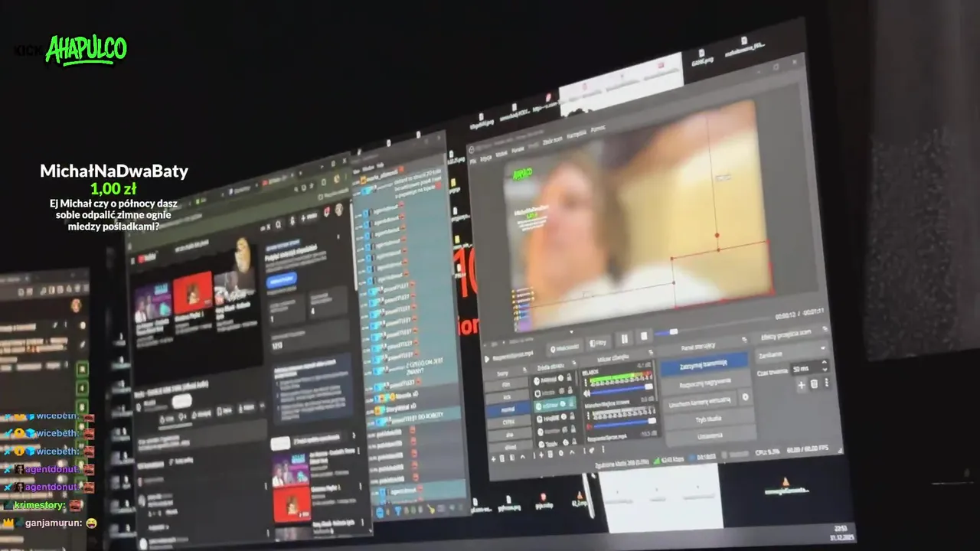
Task: Click the YouTube voice search microphone
Action: point(292,221)
